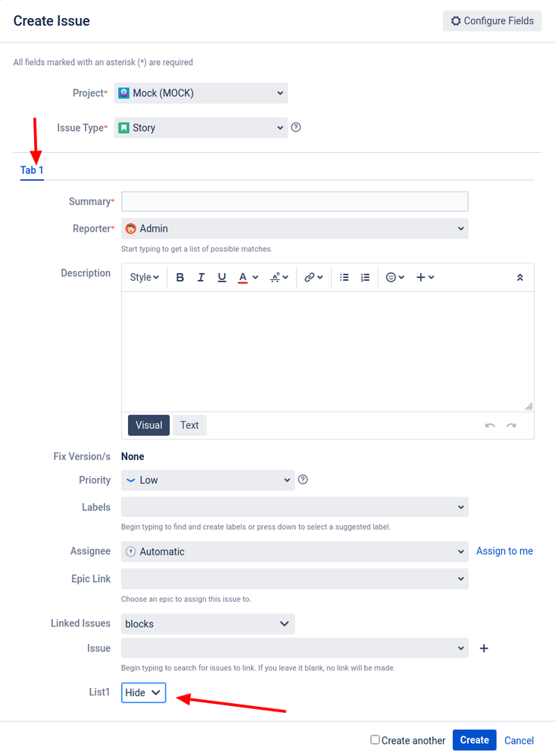Open the Style dropdown in the editor toolbar
The height and width of the screenshot is (756, 555).
coord(145,277)
